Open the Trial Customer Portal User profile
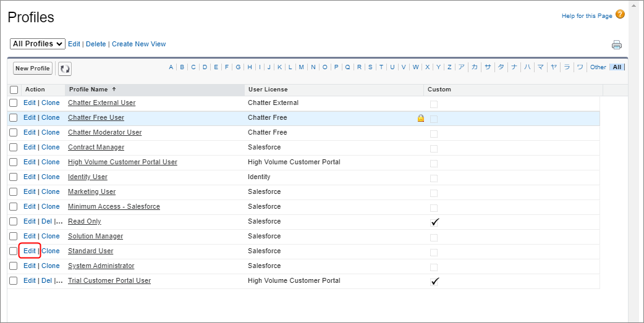The image size is (644, 323). point(109,280)
